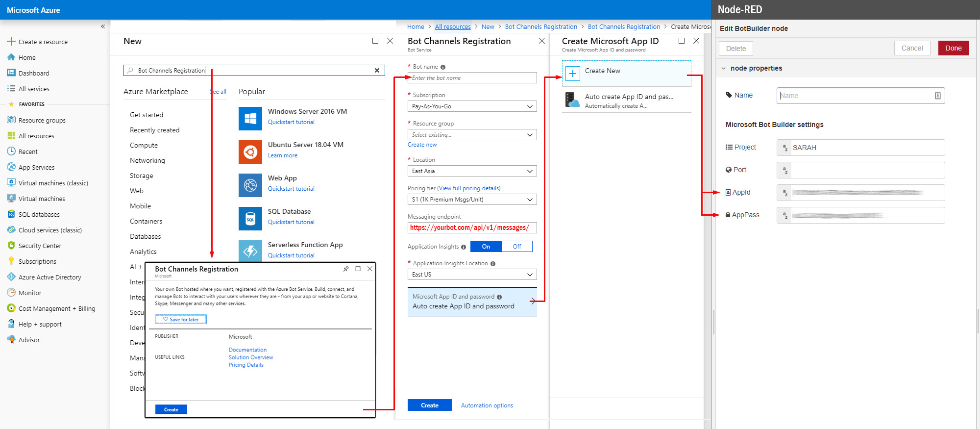Viewport: 980px width, 429px height.
Task: Click Save for later heart button
Action: click(181, 319)
